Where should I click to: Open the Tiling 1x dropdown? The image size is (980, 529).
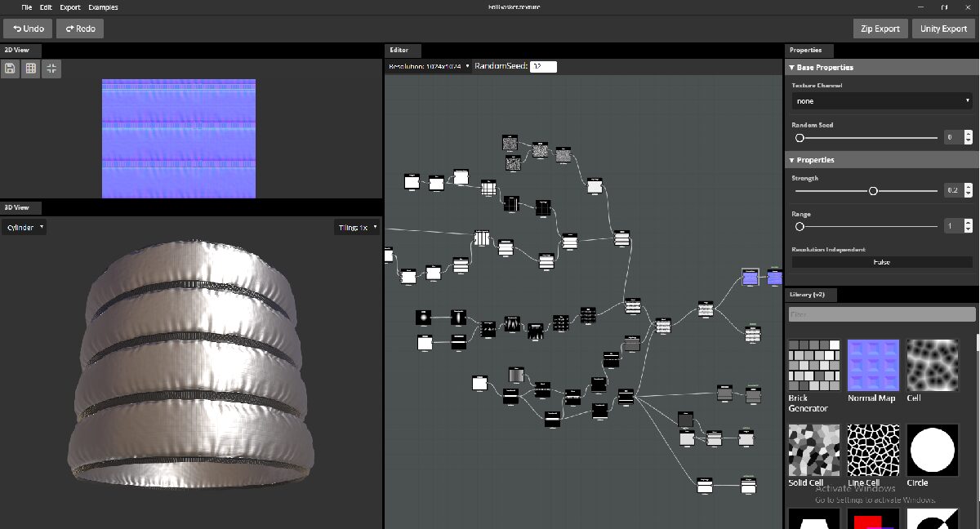coord(356,227)
